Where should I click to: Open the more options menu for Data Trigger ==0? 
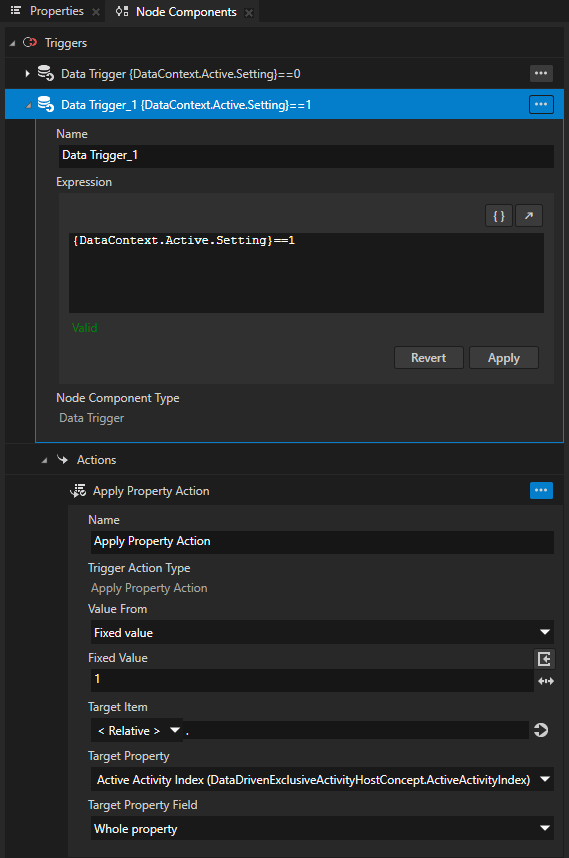pyautogui.click(x=541, y=73)
